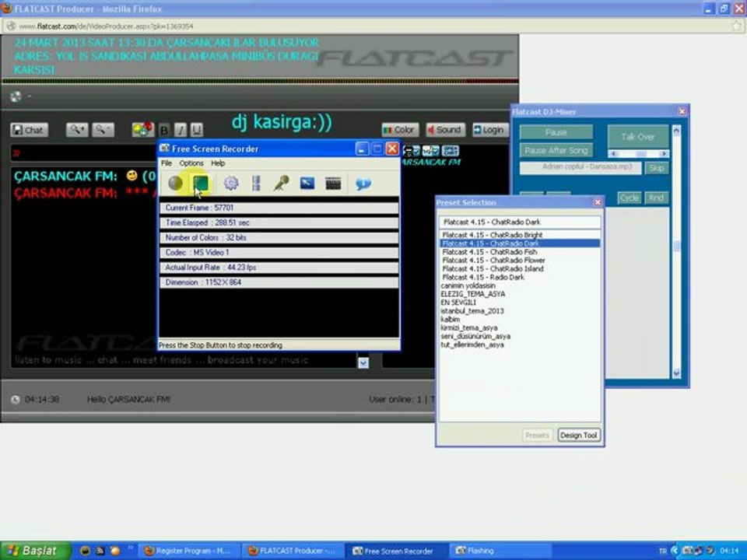Click the film clapperboard icon in recorder toolbar
This screenshot has width=747, height=560.
[x=333, y=184]
